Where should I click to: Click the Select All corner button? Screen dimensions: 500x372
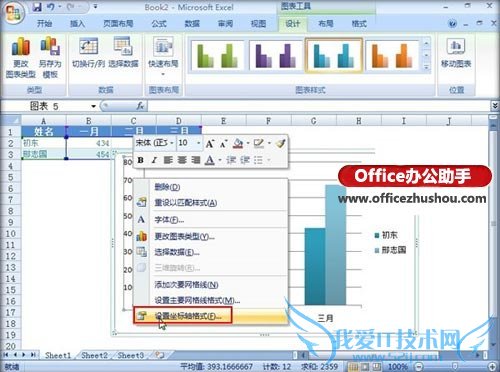tap(11, 120)
